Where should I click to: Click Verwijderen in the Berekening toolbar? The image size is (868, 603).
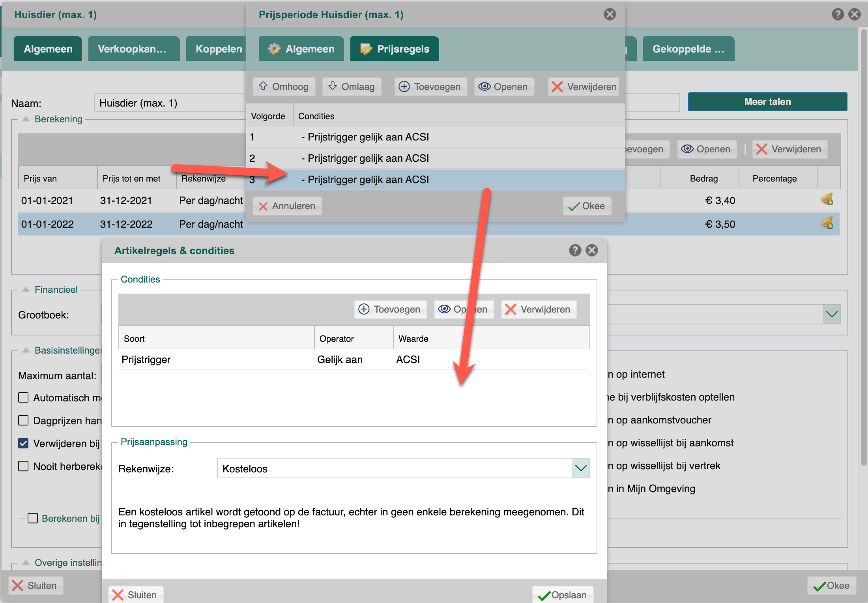[x=789, y=149]
